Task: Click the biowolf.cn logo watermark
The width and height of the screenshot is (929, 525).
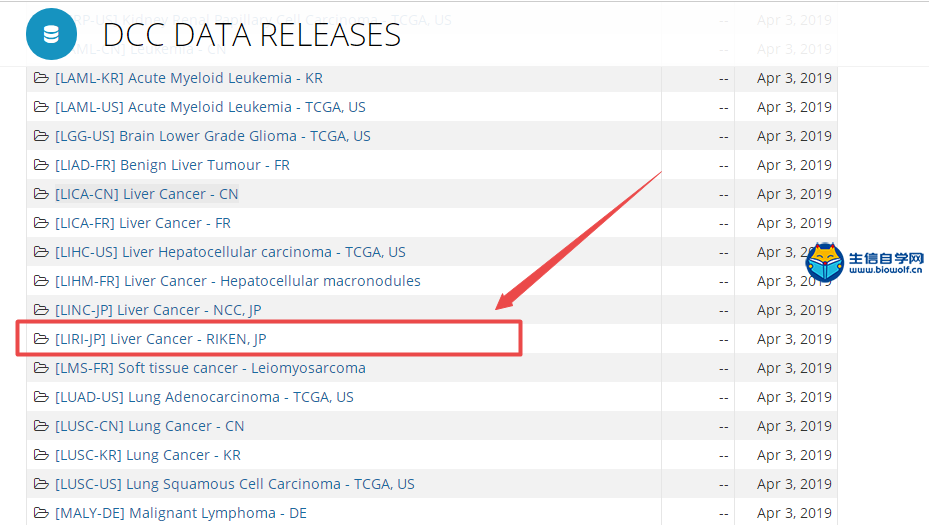Action: coord(865,263)
